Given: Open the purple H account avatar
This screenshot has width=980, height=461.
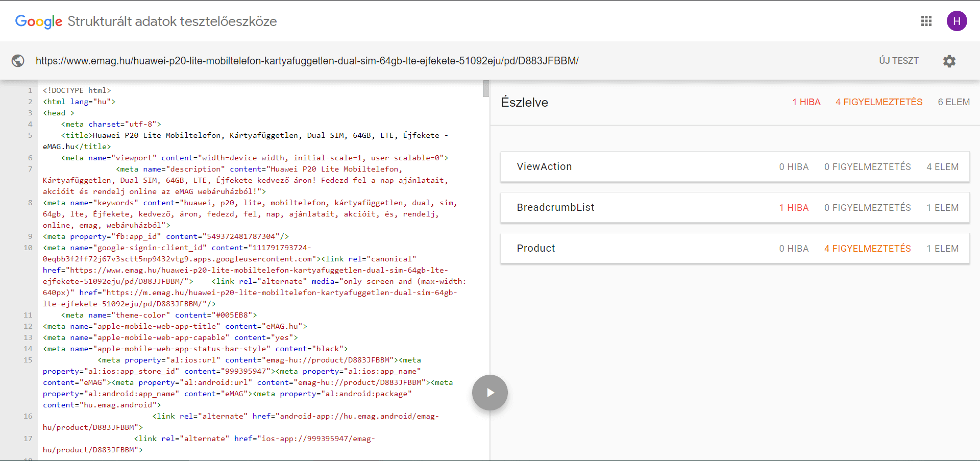Looking at the screenshot, I should (x=957, y=21).
